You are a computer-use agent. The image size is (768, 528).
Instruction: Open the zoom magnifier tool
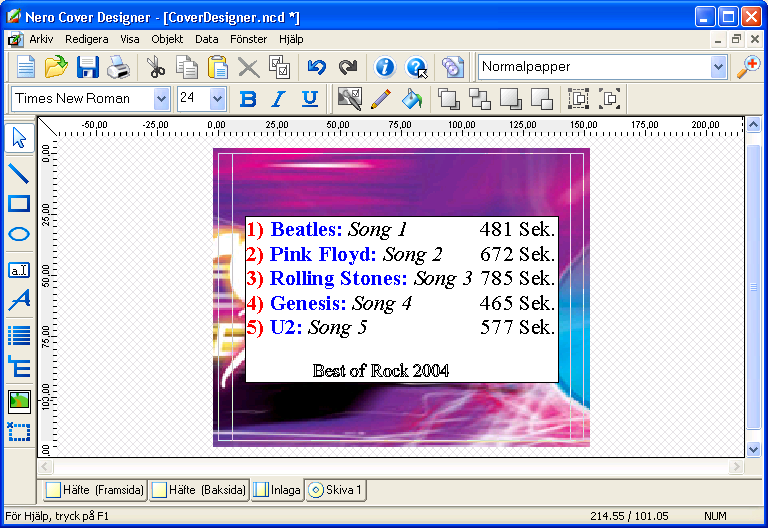click(749, 67)
